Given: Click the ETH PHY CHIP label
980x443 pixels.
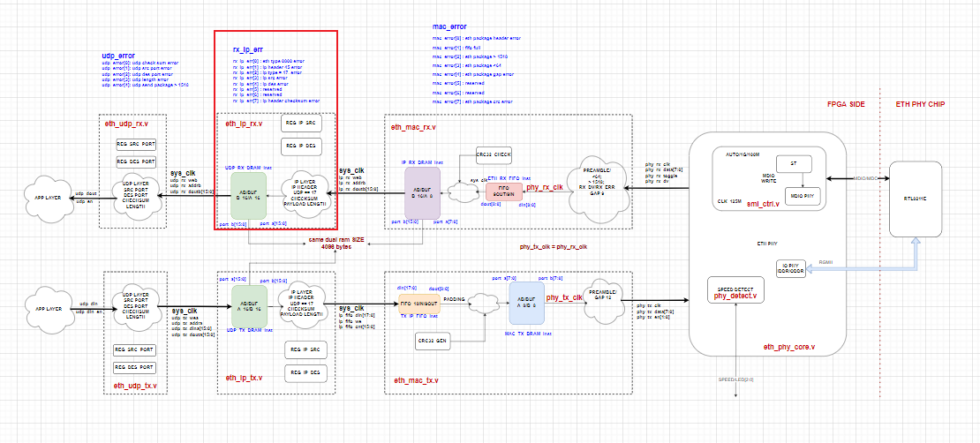Looking at the screenshot, I should pyautogui.click(x=919, y=104).
